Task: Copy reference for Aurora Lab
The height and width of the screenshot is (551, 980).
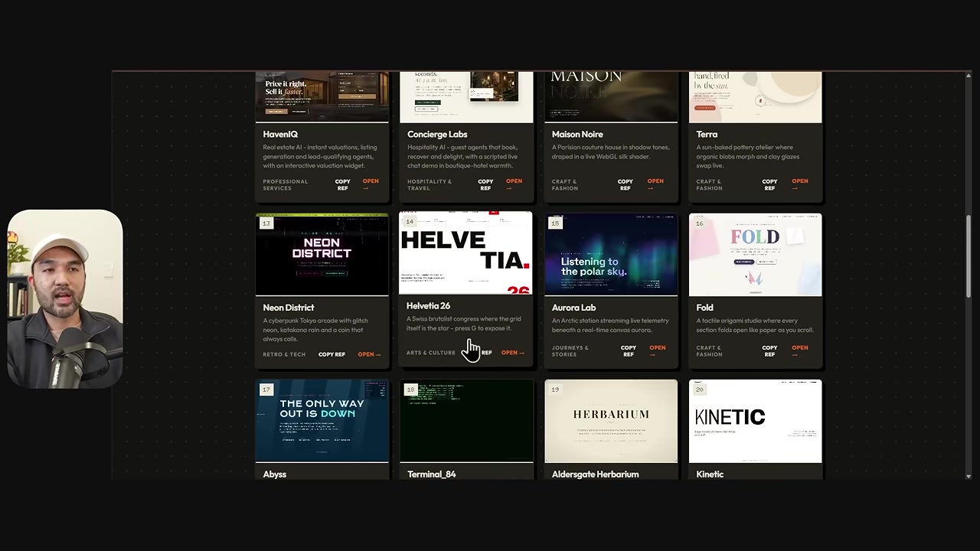Action: pyautogui.click(x=629, y=350)
